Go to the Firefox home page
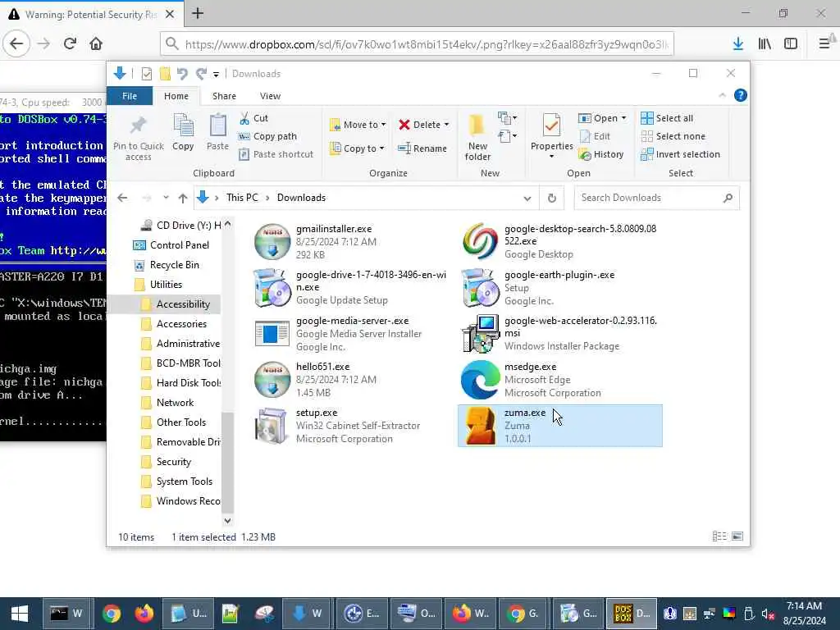This screenshot has width=840, height=630. pos(96,43)
